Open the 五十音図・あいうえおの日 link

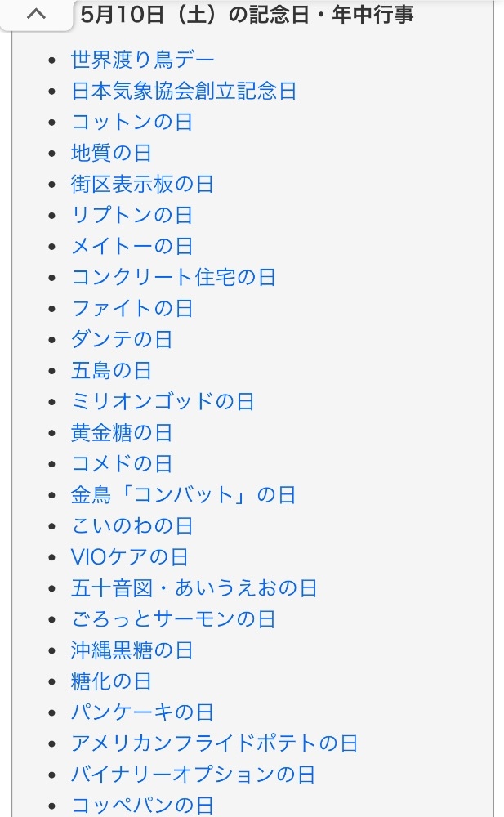(194, 588)
